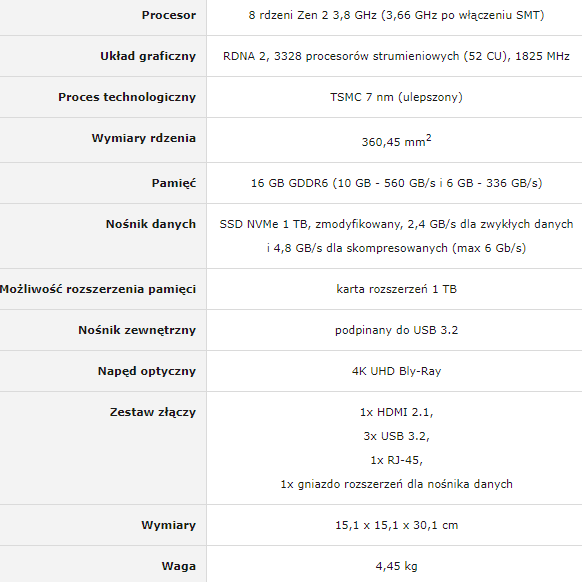This screenshot has height=582, width=582.
Task: Click the karta rozszerzeń 1 TB value
Action: [396, 289]
